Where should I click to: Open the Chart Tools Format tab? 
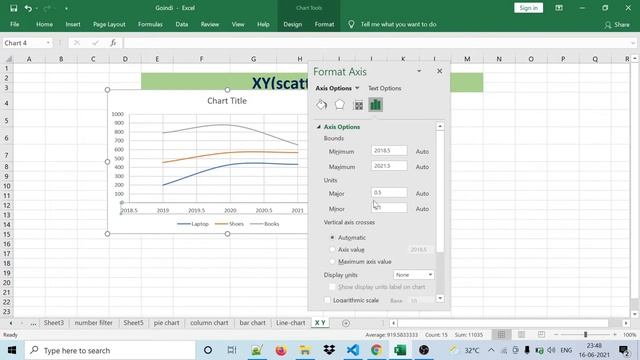pyautogui.click(x=324, y=24)
